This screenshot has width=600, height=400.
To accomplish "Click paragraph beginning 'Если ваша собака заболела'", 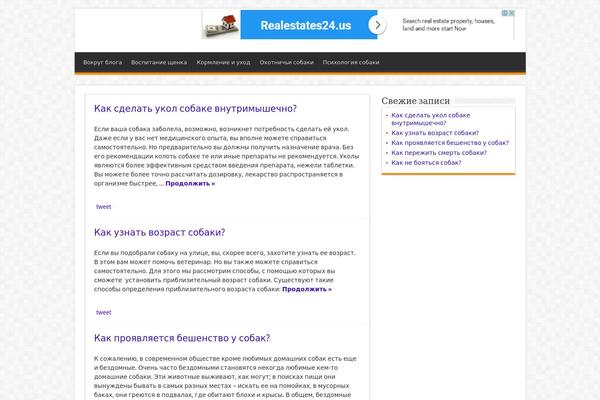I will [227, 156].
